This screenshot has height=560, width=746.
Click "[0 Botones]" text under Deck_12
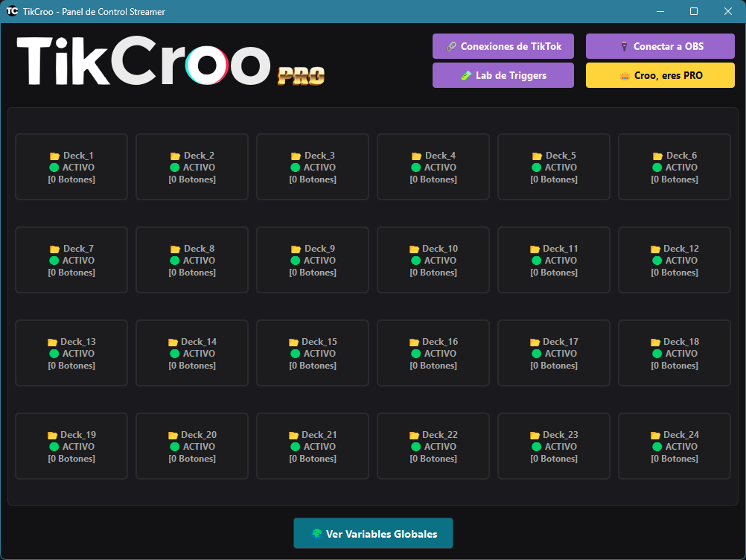pyautogui.click(x=675, y=273)
